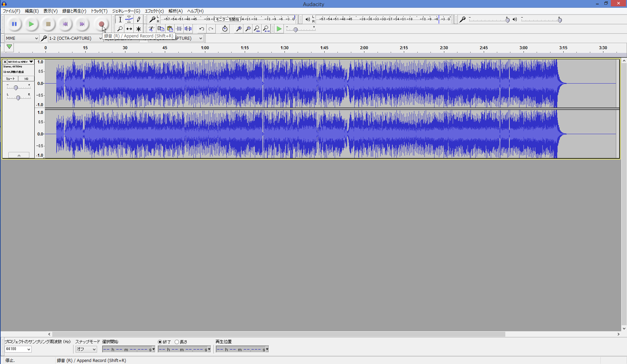627x364 pixels.
Task: Click the playback meter speaker icon
Action: 307,19
